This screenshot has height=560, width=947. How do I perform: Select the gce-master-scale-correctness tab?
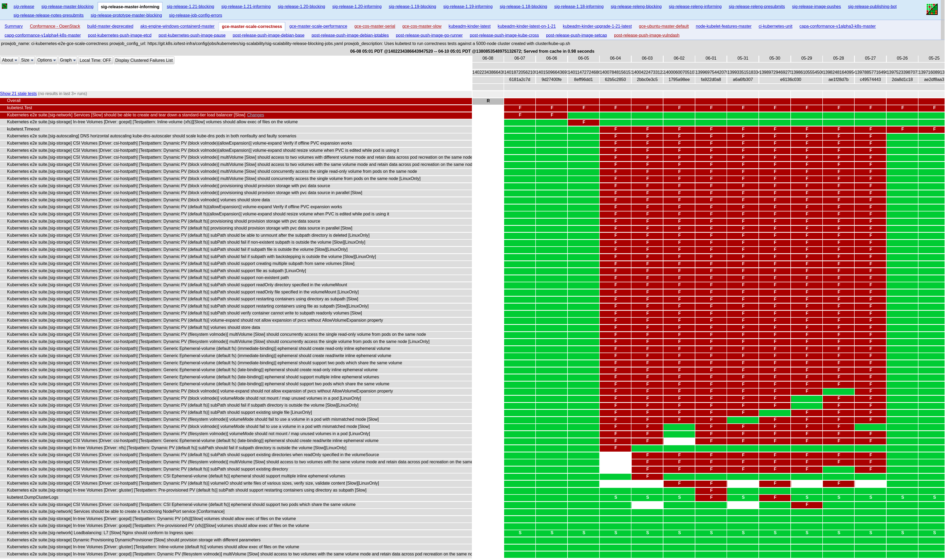tap(252, 27)
